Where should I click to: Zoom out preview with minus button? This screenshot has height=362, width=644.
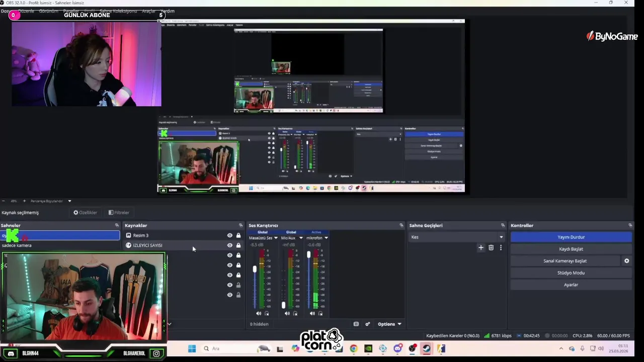4,201
